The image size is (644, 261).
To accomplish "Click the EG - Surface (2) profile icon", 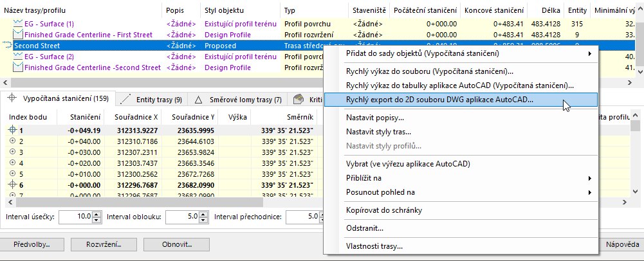I will [x=17, y=57].
